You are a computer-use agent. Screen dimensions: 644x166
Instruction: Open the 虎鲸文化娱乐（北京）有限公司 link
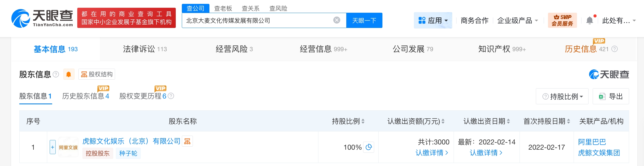coord(131,141)
